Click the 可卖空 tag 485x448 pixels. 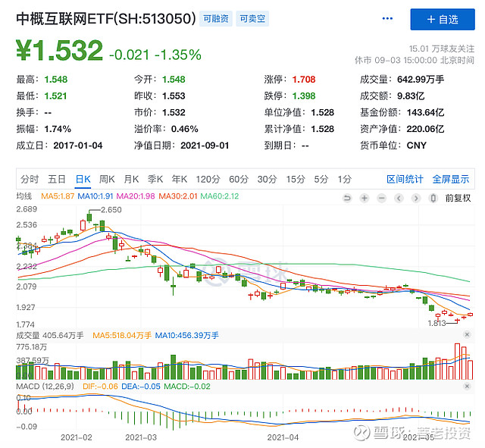(x=252, y=19)
